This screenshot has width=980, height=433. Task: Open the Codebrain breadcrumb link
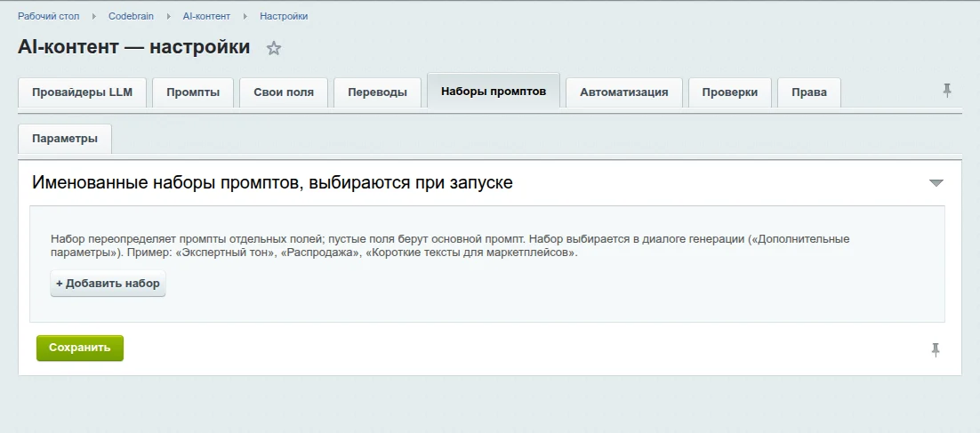pyautogui.click(x=131, y=16)
